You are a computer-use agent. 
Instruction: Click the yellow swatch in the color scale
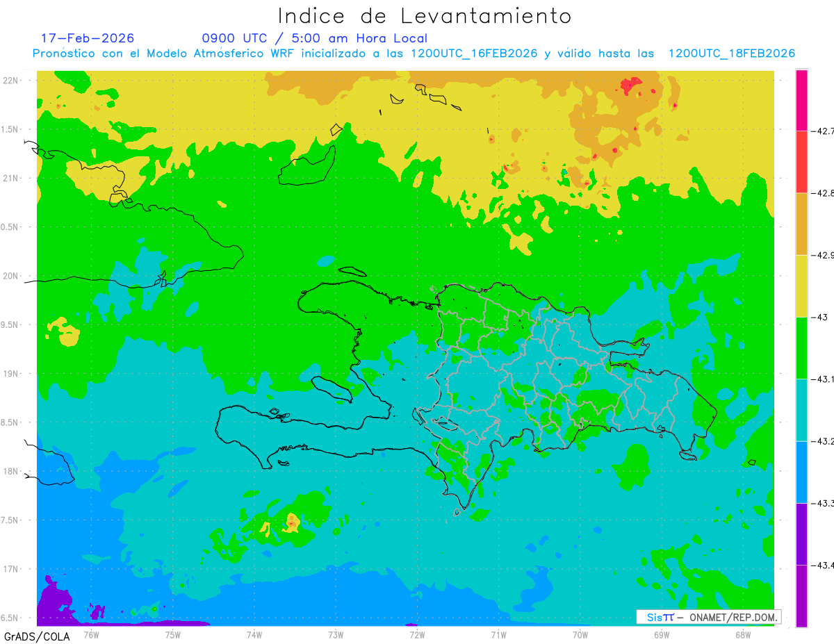801,286
